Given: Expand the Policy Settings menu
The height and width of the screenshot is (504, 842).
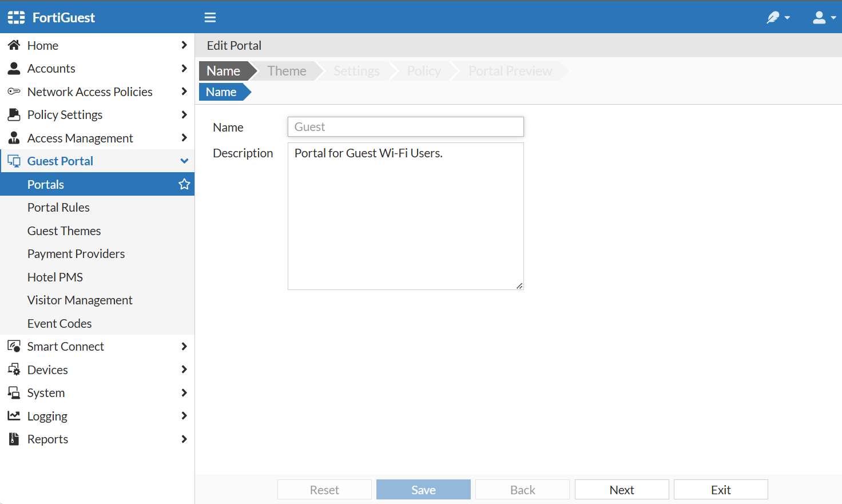Looking at the screenshot, I should [184, 114].
